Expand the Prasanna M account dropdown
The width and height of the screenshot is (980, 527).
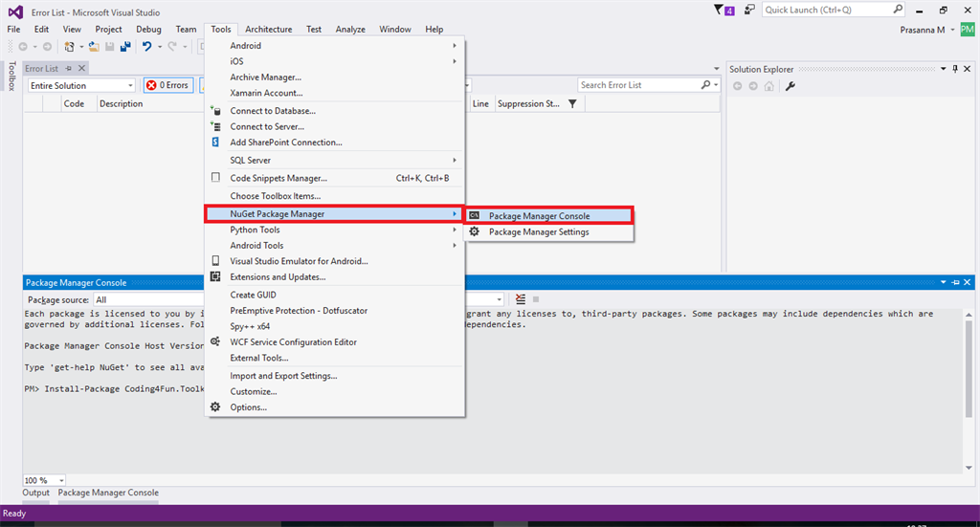coord(952,30)
